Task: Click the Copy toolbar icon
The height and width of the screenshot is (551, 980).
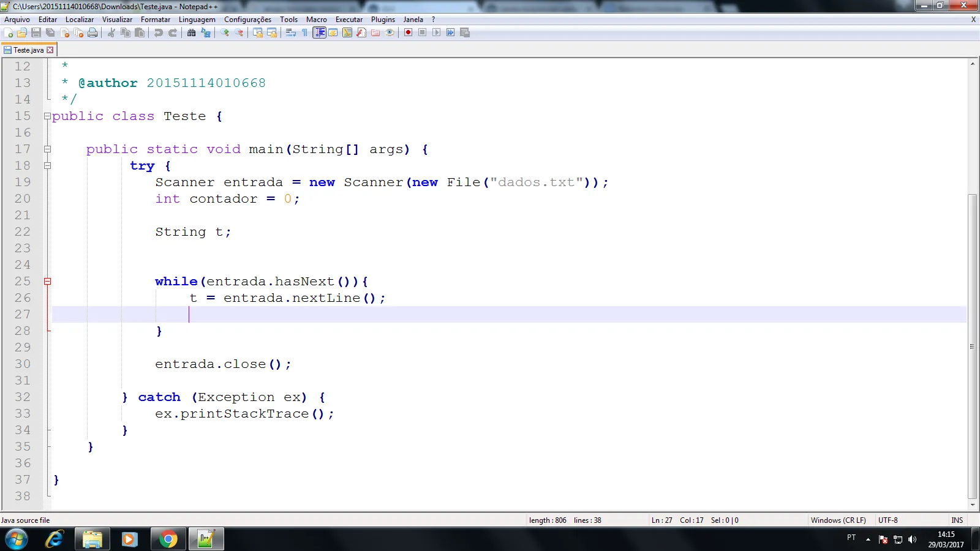Action: (126, 32)
